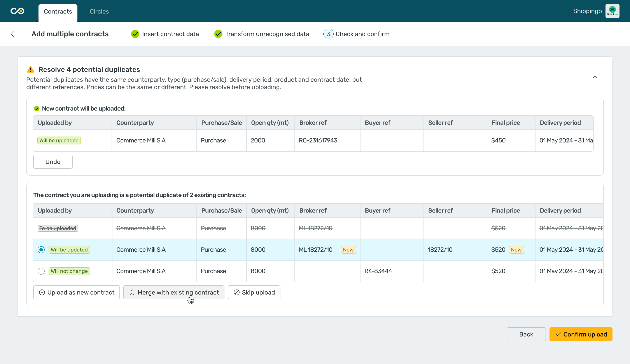Click Merge with existing contract
630x364 pixels.
coord(174,292)
